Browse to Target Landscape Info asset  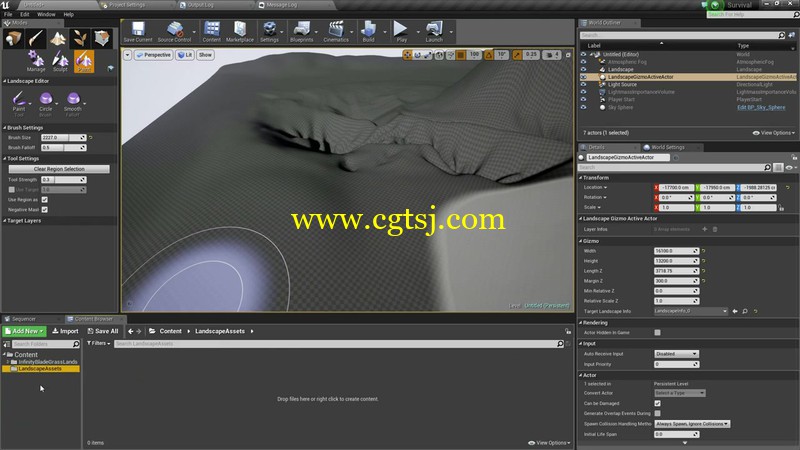tap(745, 311)
